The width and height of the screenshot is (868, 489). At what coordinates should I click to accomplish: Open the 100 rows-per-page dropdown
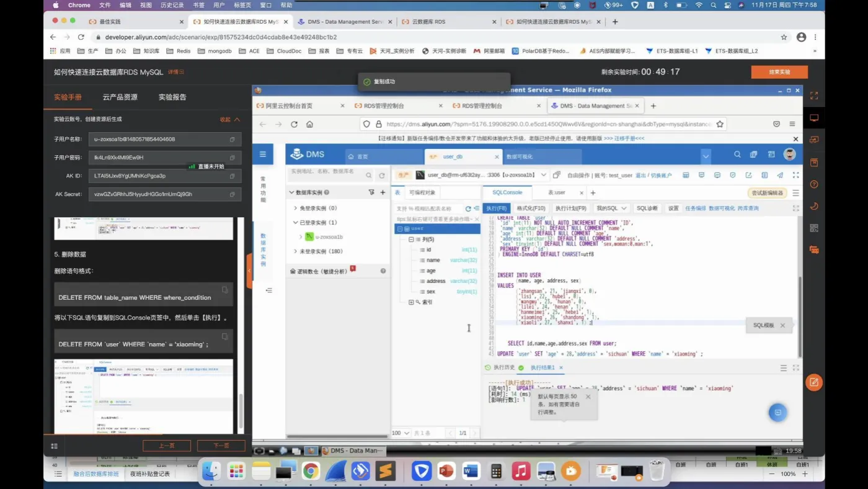tap(401, 433)
